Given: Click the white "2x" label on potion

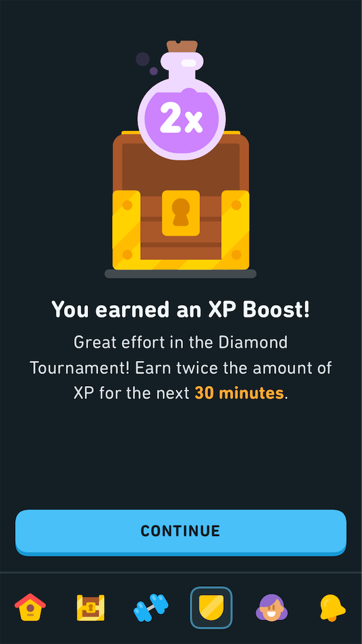Looking at the screenshot, I should point(181,118).
